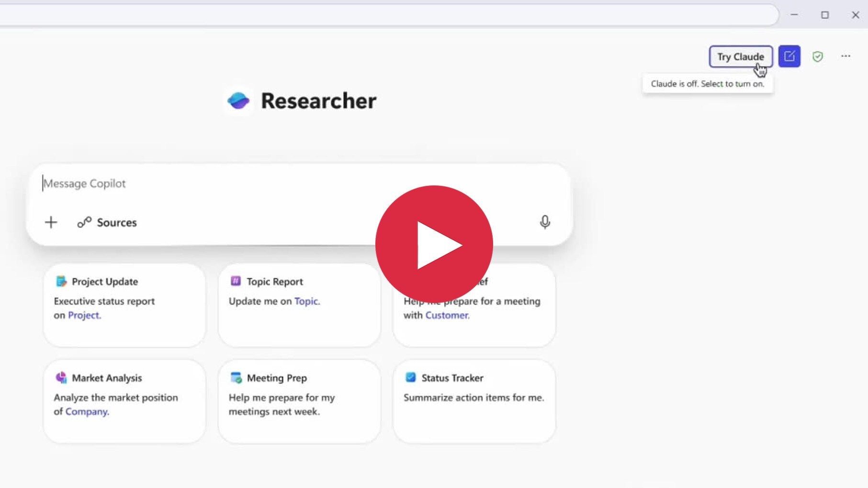Add attachment with the plus icon

[x=51, y=222]
